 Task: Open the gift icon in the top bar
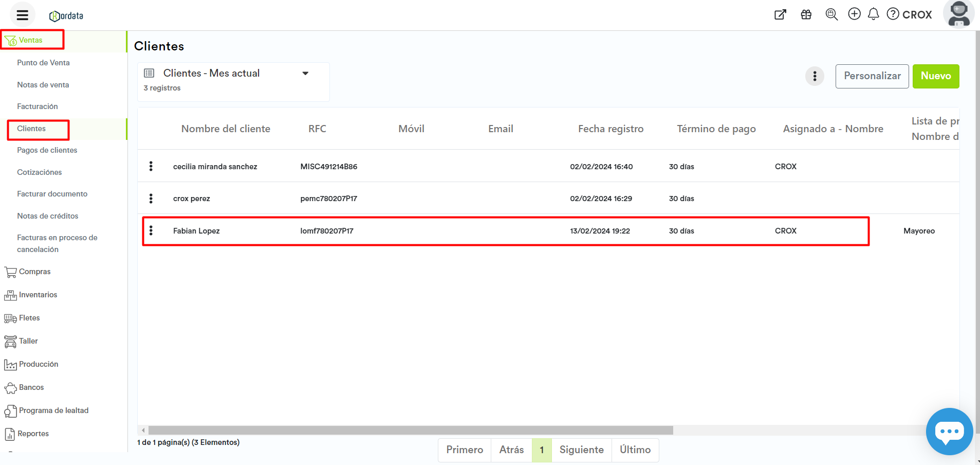pyautogui.click(x=806, y=14)
